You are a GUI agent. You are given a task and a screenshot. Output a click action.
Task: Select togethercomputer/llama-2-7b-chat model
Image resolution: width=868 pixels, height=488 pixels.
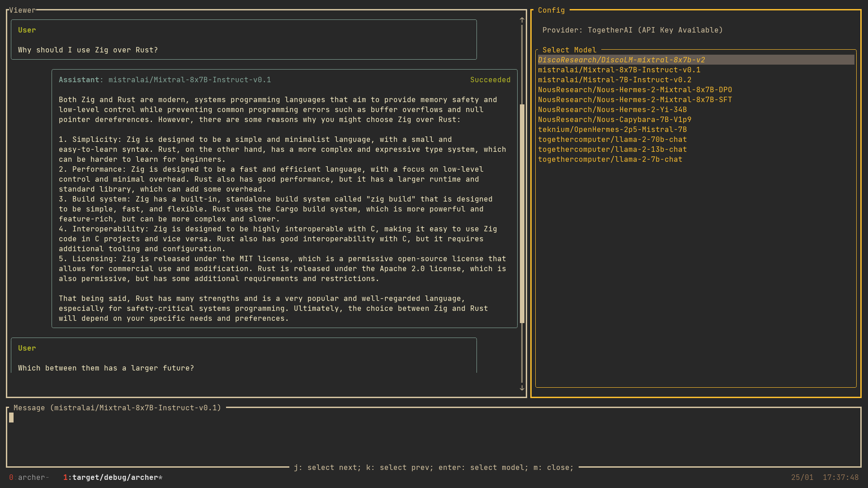click(610, 159)
